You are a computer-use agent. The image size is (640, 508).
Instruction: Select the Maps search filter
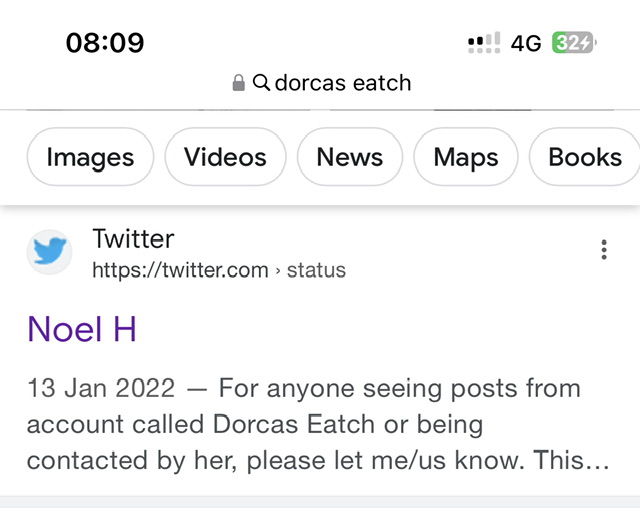point(465,157)
